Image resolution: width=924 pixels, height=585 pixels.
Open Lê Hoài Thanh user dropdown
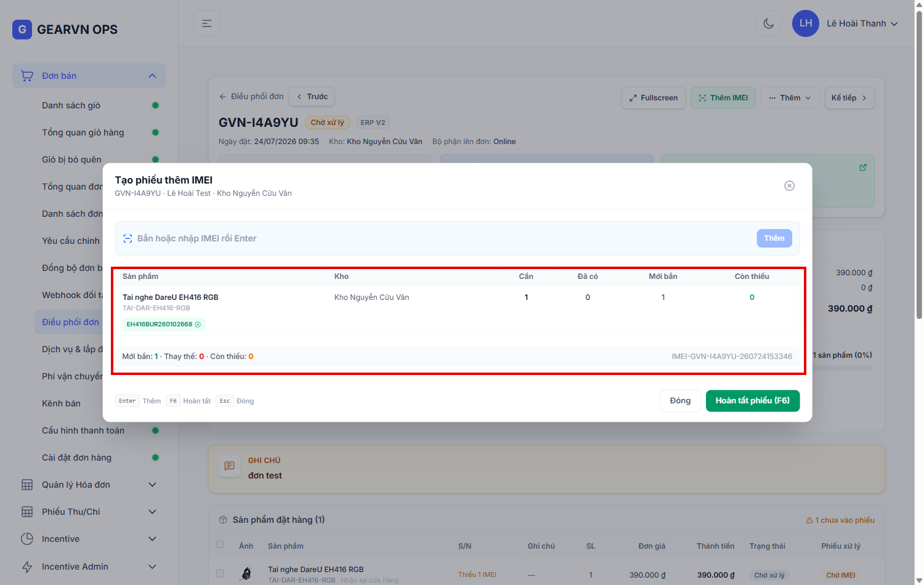[x=845, y=23]
